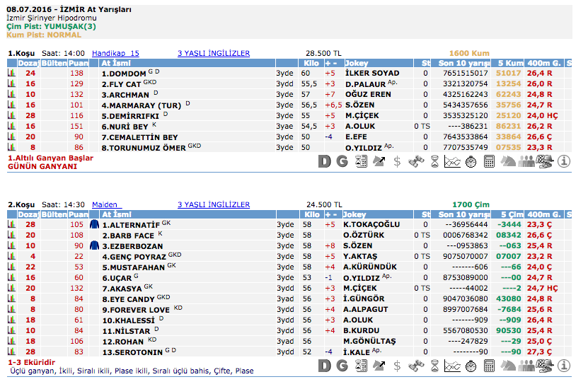588x389 pixels.
Task: Open bar chart icon beside DOMDOM row
Action: [x=11, y=73]
